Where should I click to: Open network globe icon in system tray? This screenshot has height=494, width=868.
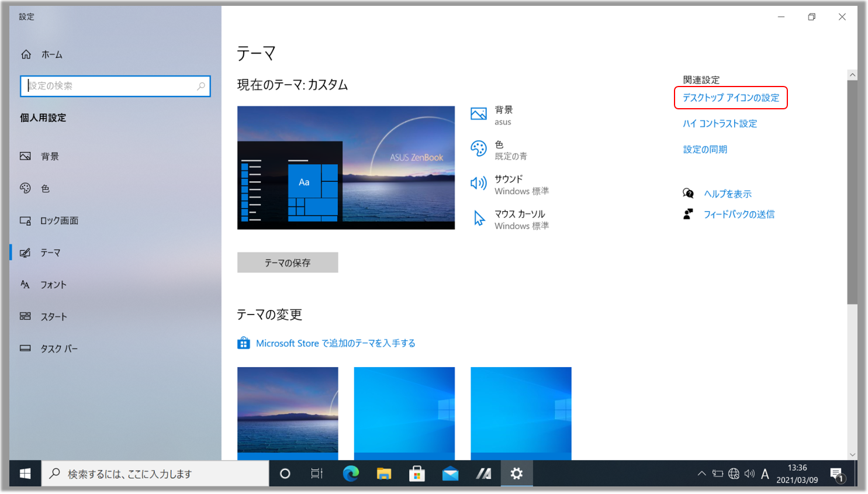(x=734, y=474)
